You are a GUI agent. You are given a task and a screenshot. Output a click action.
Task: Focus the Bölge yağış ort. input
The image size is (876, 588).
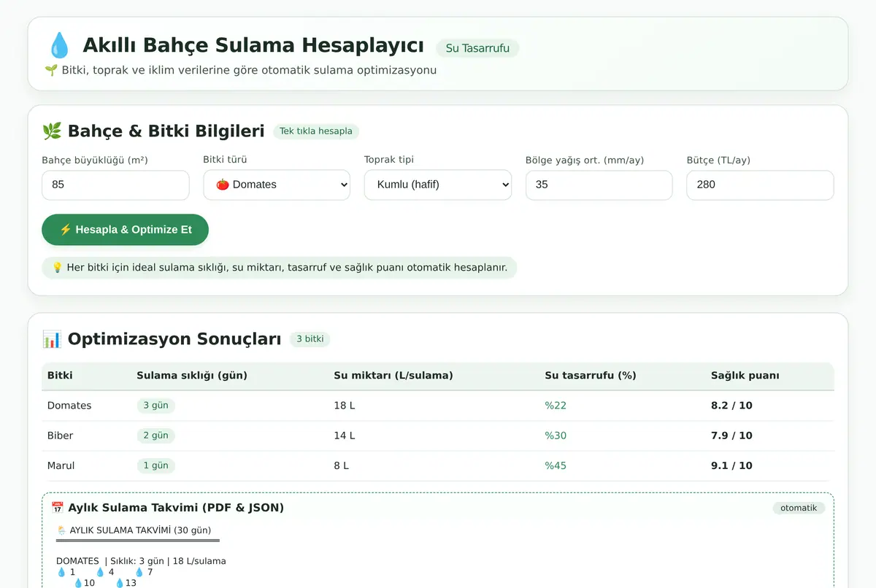(599, 185)
